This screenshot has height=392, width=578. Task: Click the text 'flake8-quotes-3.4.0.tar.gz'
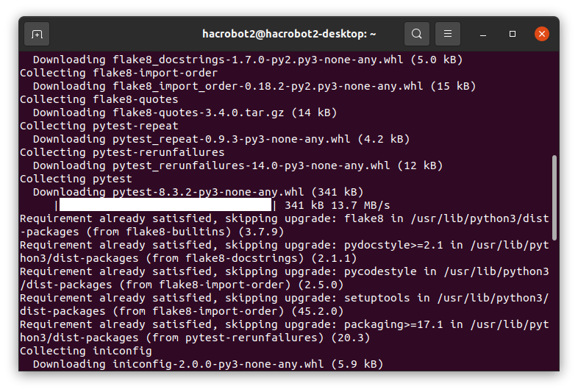pyautogui.click(x=199, y=113)
